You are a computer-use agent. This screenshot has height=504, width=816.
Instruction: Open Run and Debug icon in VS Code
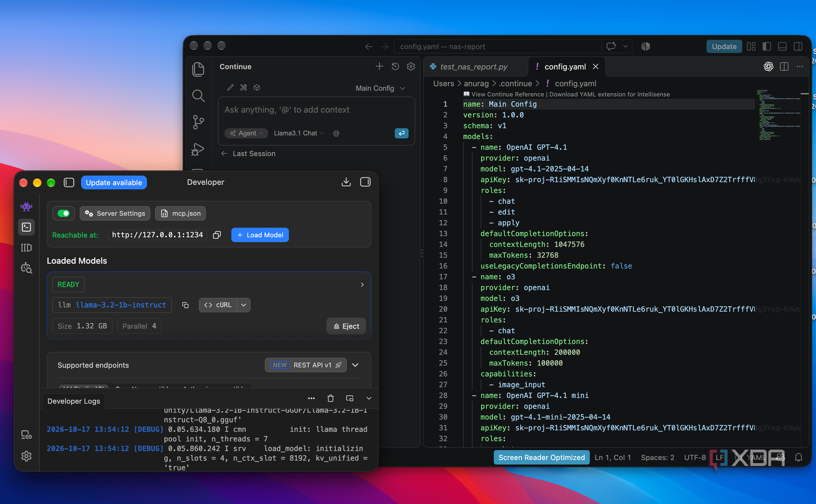coord(198,149)
